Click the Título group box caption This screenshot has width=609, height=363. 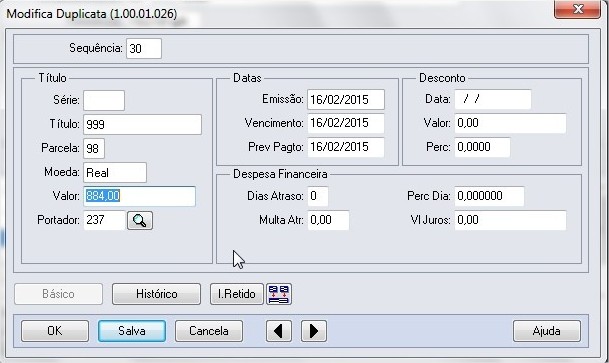click(52, 78)
